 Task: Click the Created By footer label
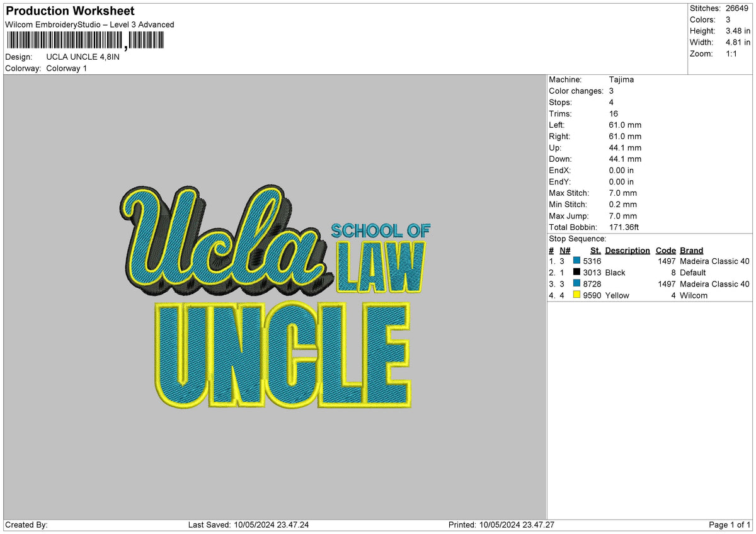pyautogui.click(x=26, y=525)
